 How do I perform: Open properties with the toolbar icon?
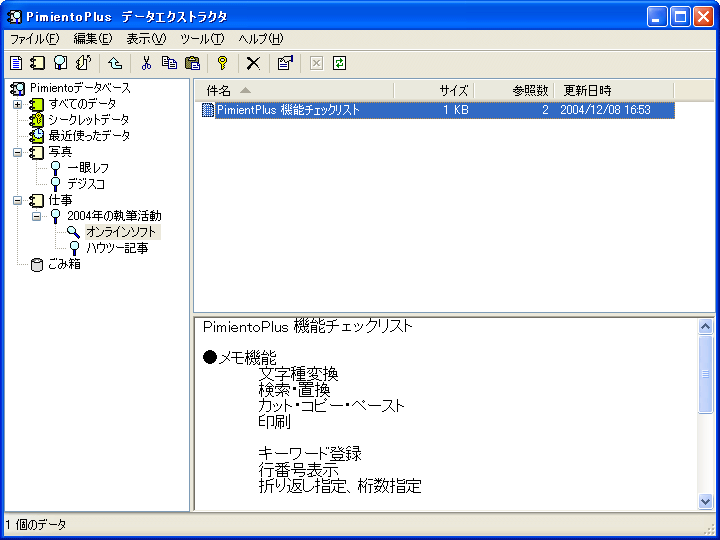tap(285, 63)
